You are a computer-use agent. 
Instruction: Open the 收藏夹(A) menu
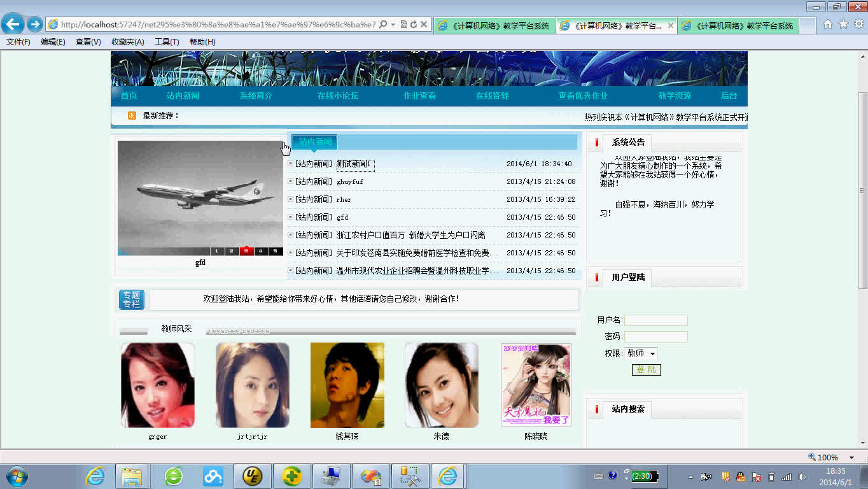tap(128, 42)
